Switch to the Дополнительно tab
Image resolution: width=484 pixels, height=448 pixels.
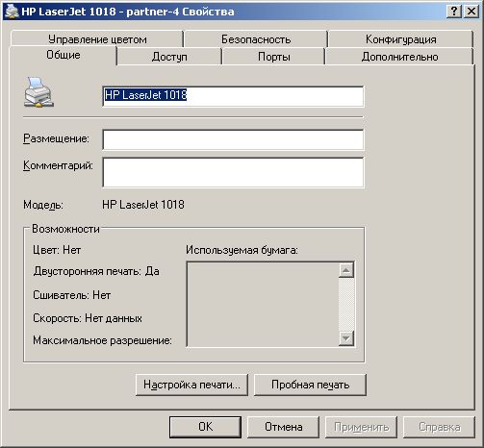[399, 57]
